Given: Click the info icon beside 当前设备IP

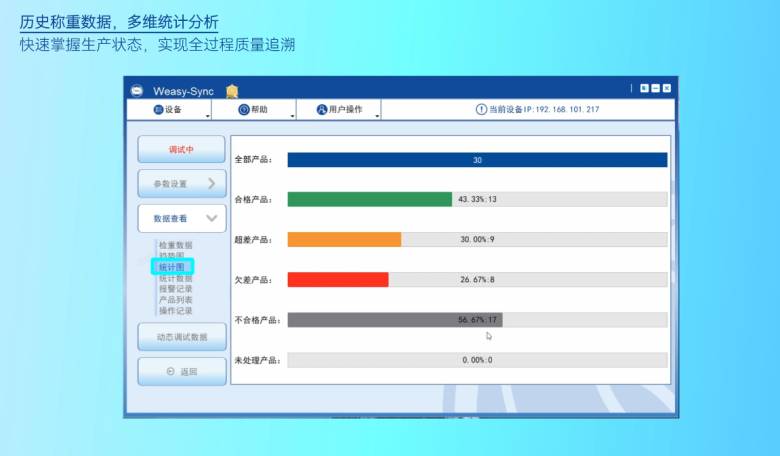Looking at the screenshot, I should click(481, 110).
